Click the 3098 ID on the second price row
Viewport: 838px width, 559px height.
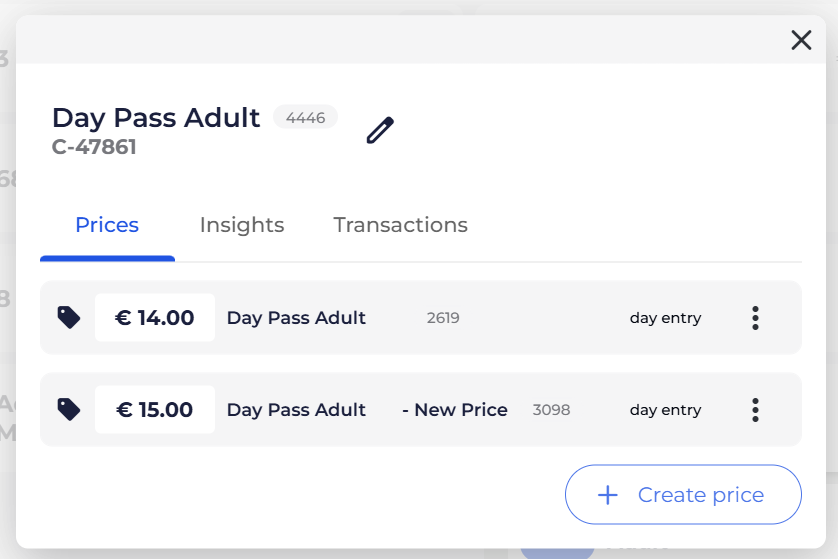point(551,410)
